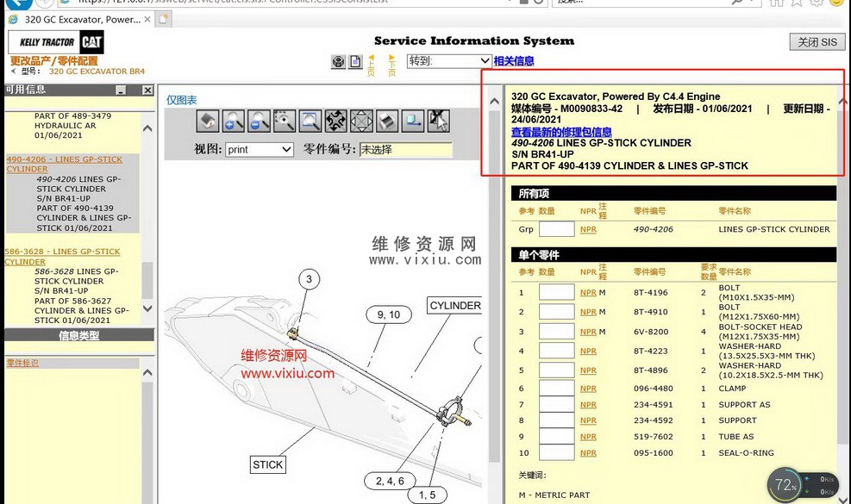Click the fit-to-window magnifier icon

click(310, 121)
